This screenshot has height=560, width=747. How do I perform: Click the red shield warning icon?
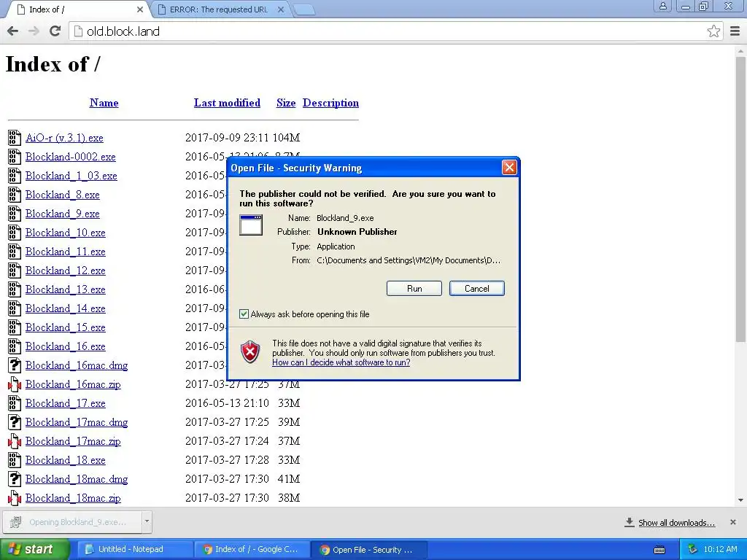(x=250, y=352)
